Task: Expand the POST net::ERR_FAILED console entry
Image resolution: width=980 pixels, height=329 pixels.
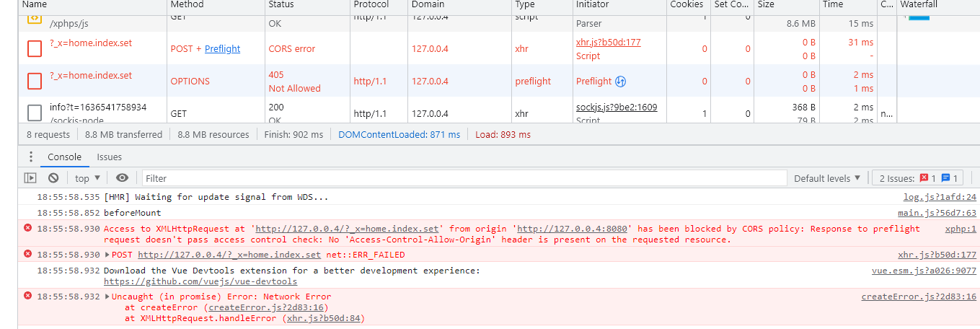Action: tap(108, 255)
